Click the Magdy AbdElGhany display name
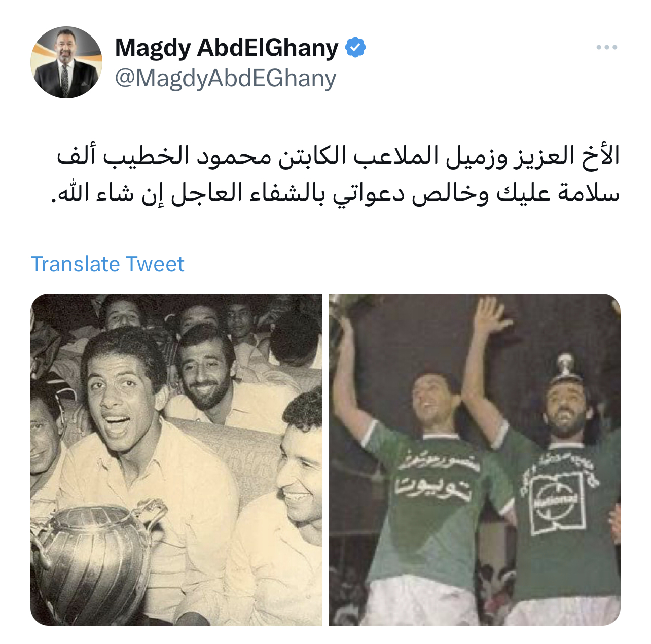 (227, 48)
